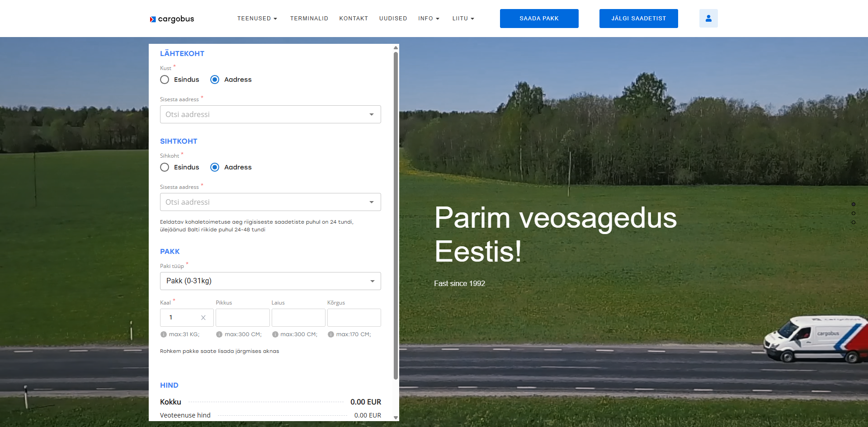Click the Saada pakk button
Viewport: 868px width, 427px height.
click(x=539, y=19)
